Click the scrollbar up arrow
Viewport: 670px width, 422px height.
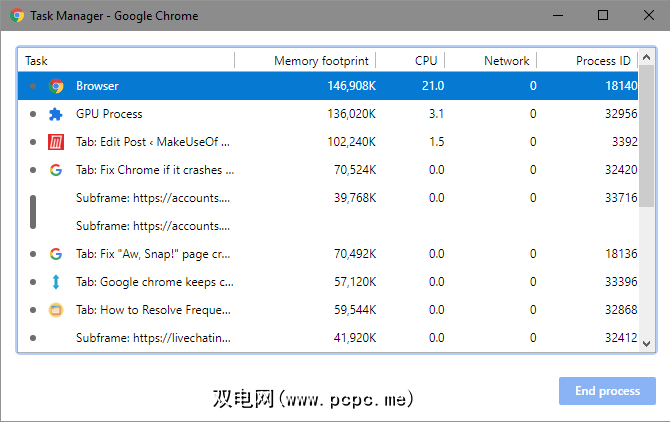[646, 57]
